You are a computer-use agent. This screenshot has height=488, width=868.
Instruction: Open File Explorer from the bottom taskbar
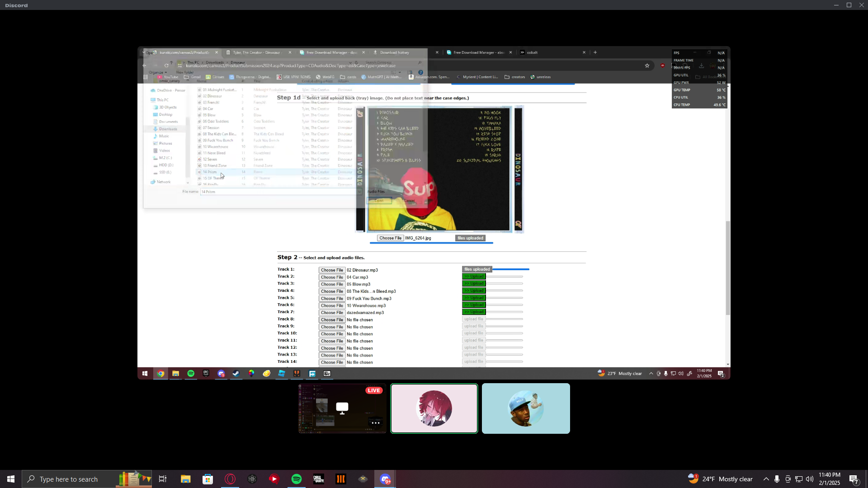185,479
